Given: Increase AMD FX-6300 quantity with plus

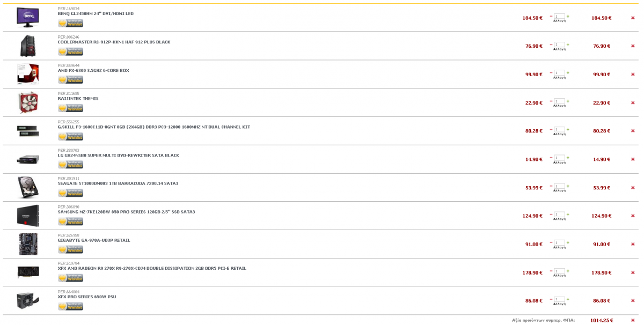Looking at the screenshot, I should (x=568, y=73).
